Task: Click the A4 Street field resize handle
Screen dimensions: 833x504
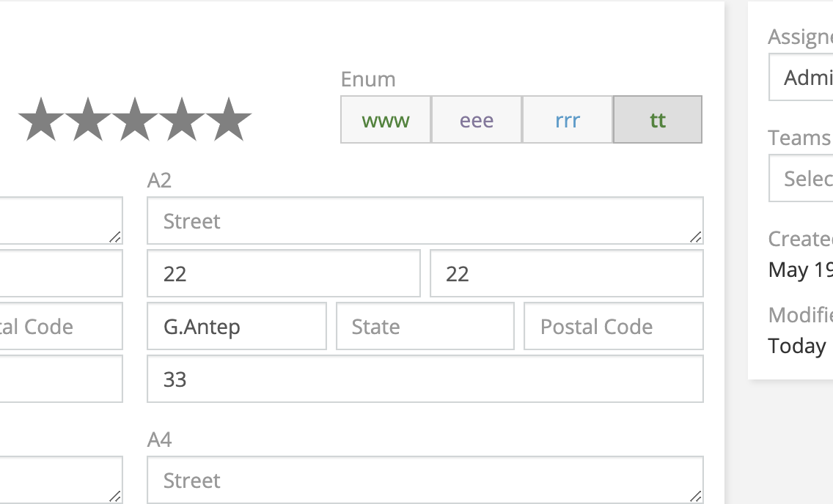Action: 695,497
